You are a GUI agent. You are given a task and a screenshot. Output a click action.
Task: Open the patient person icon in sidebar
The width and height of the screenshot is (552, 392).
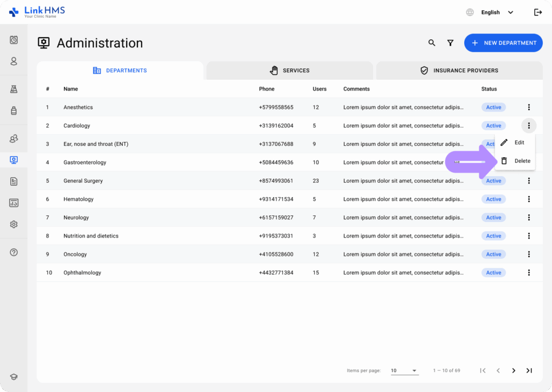point(14,61)
